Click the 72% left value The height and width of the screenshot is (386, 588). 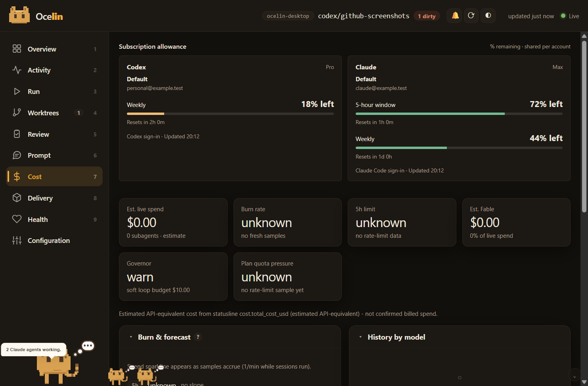[x=546, y=104]
